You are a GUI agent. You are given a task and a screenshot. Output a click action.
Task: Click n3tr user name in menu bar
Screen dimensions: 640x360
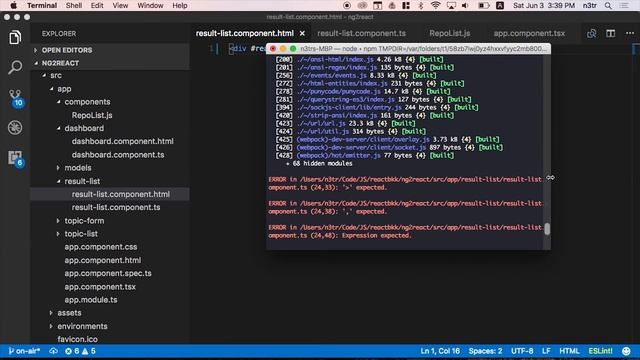[x=590, y=5]
